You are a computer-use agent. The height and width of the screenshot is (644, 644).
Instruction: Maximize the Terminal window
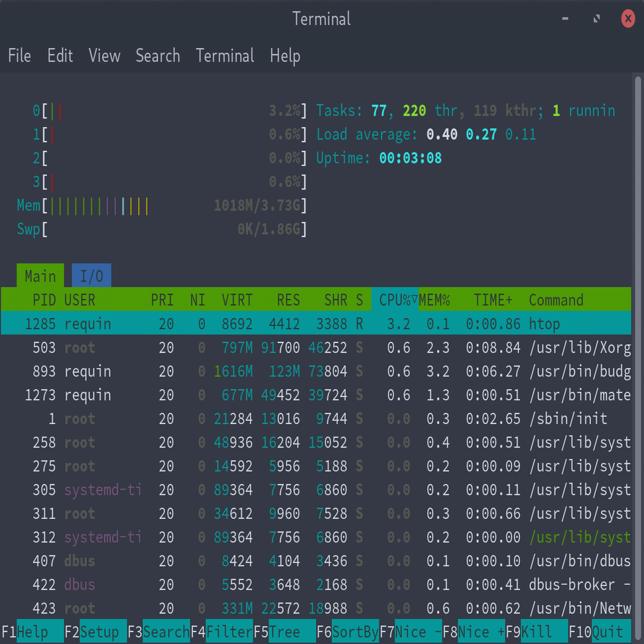(x=597, y=18)
